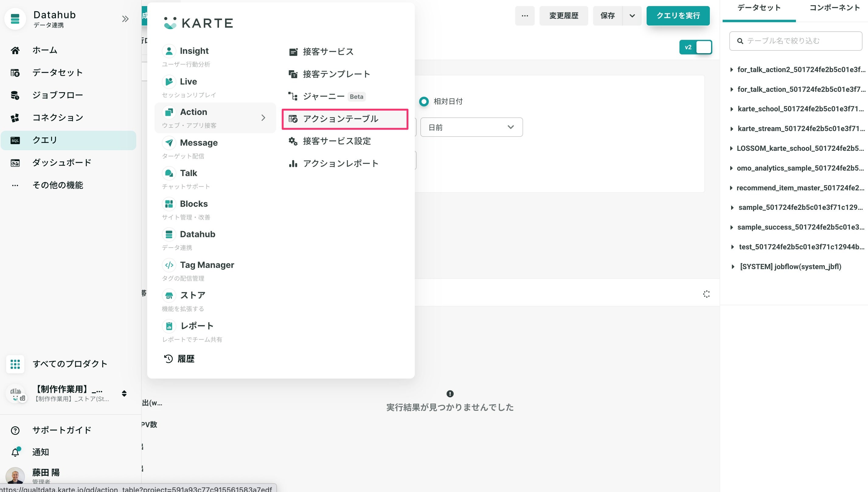The height and width of the screenshot is (492, 868).
Task: Click the Tag Manager code icon
Action: [169, 265]
